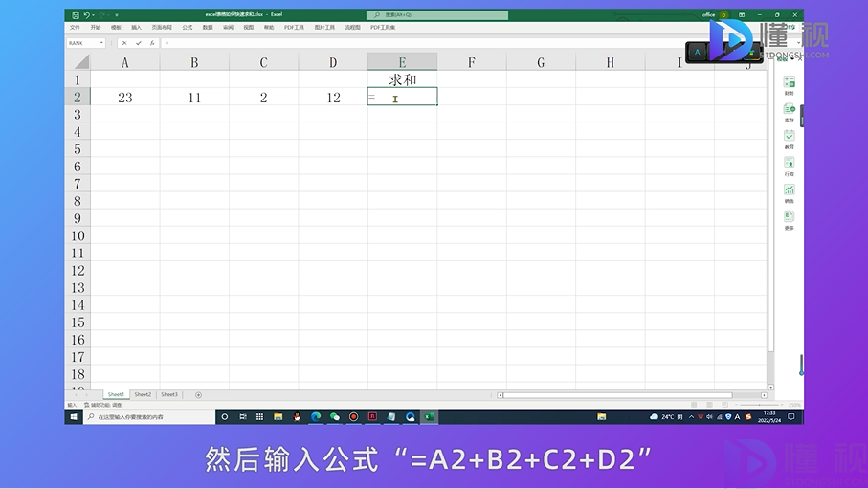This screenshot has height=489, width=868.
Task: Click cell B2 containing 11
Action: pos(194,97)
